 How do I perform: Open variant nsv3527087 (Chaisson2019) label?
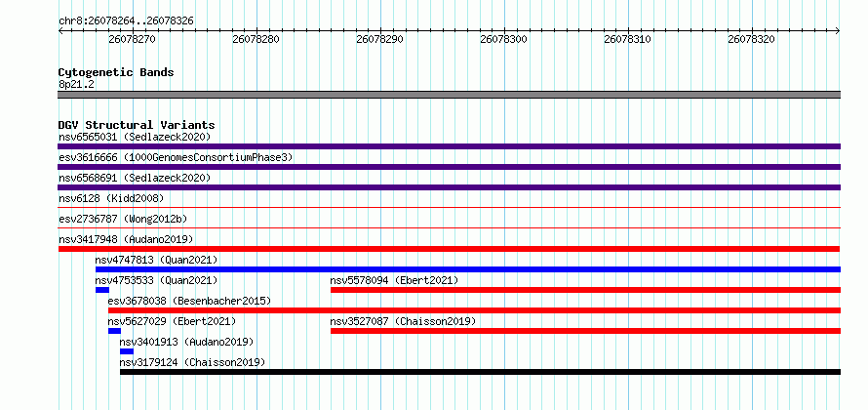coord(403,321)
